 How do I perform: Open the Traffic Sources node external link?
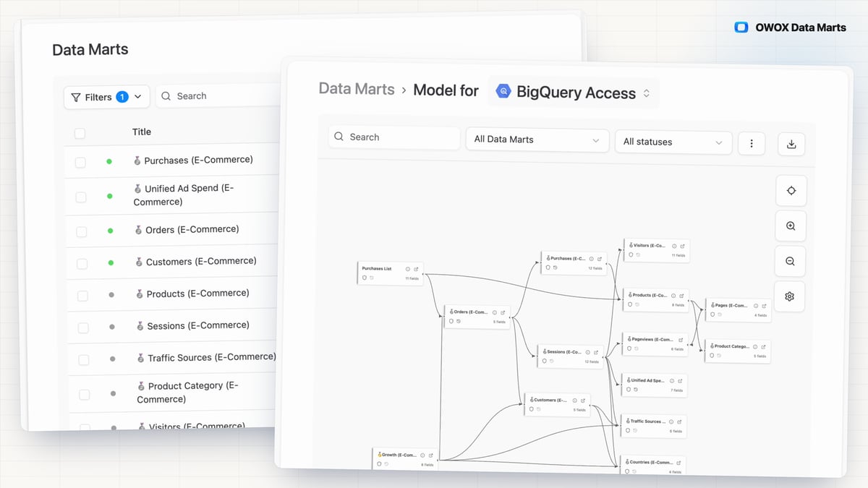pos(679,421)
